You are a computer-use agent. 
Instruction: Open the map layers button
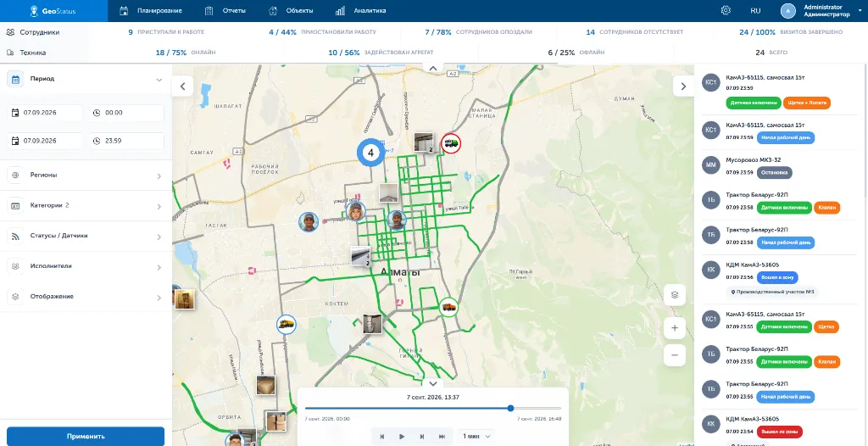[x=674, y=295]
